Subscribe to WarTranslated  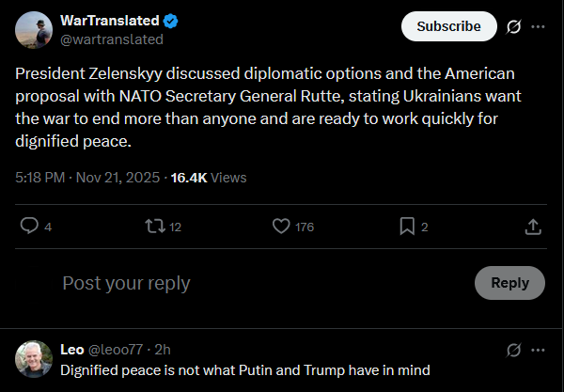click(448, 26)
